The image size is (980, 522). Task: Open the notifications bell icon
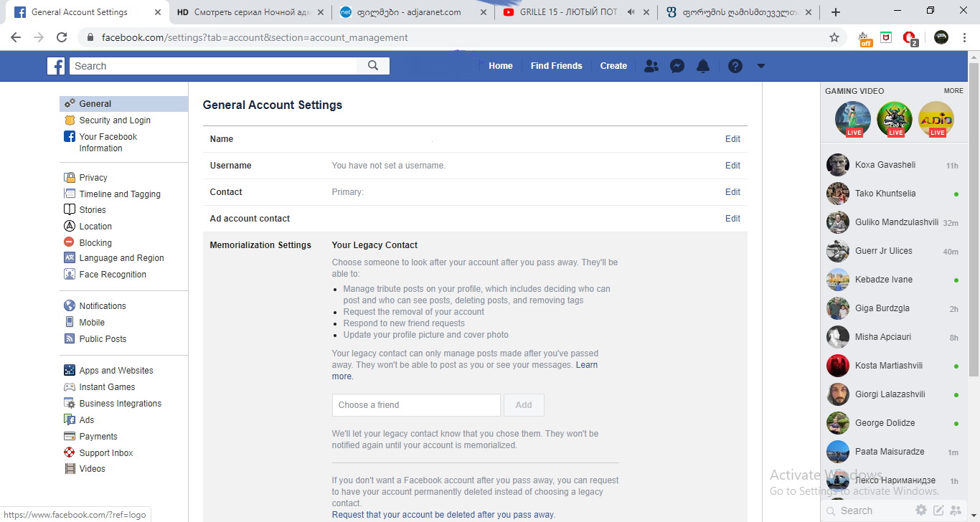(x=703, y=66)
